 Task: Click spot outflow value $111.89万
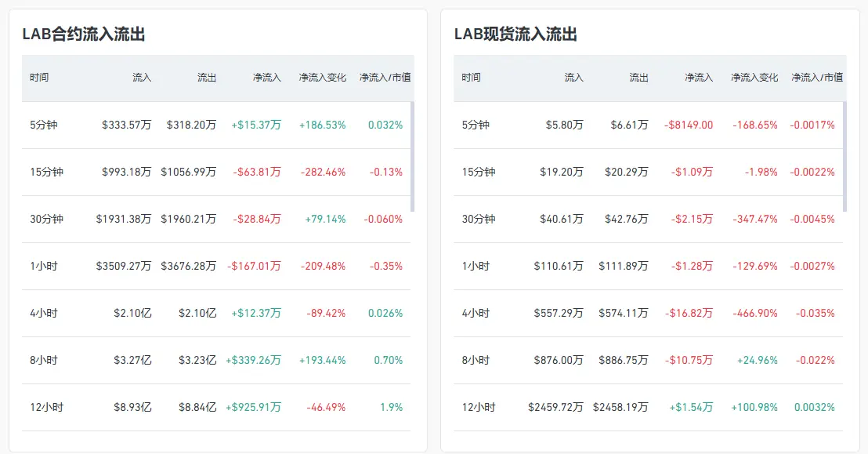click(624, 266)
